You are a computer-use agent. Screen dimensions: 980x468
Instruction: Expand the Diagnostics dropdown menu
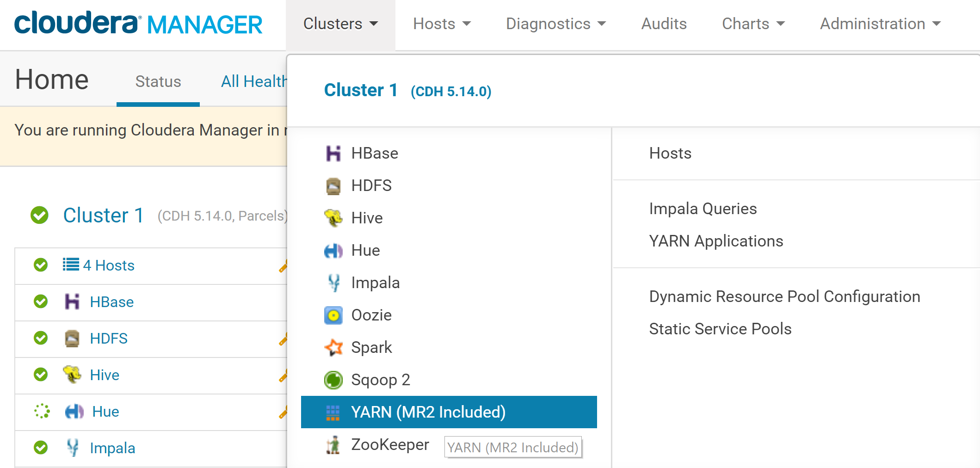[555, 24]
